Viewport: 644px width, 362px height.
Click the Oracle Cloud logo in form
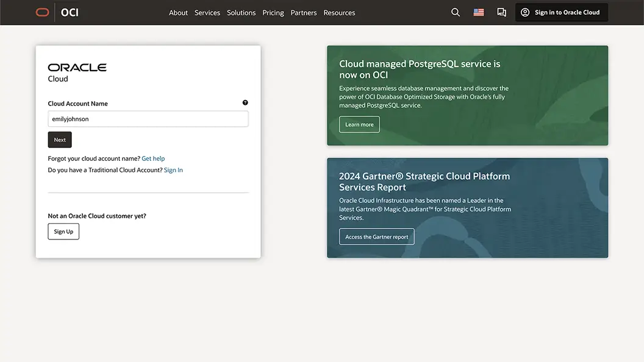[x=77, y=73]
